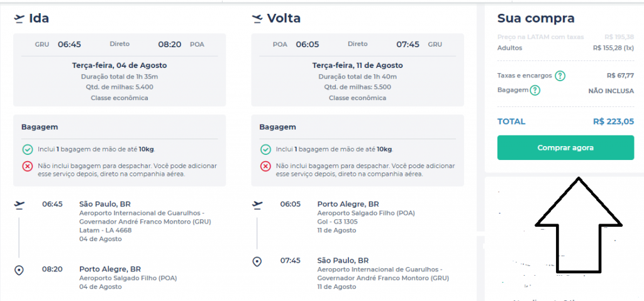644x301 pixels.
Task: Open the help icon for Taxas e encargos
Action: pos(560,76)
